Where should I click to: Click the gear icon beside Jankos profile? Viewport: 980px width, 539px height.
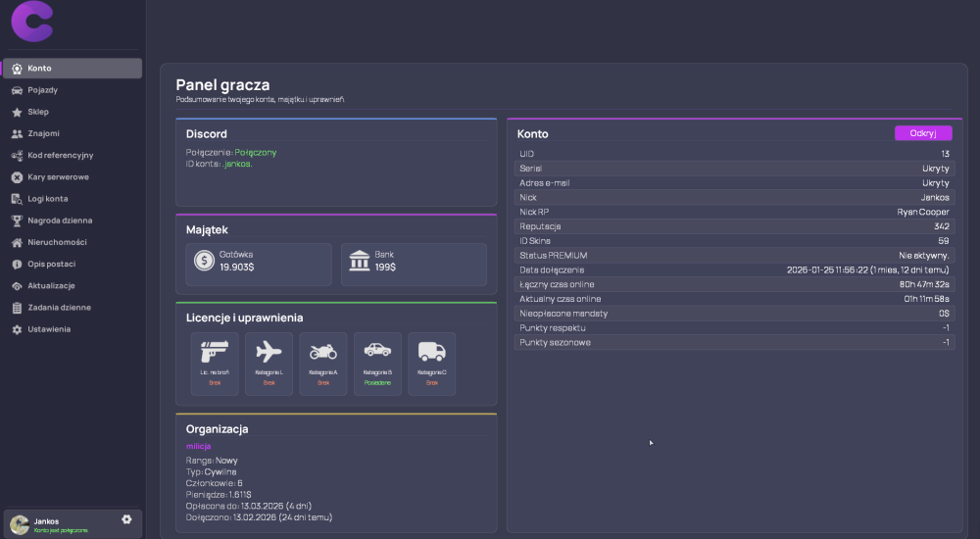pyautogui.click(x=126, y=519)
